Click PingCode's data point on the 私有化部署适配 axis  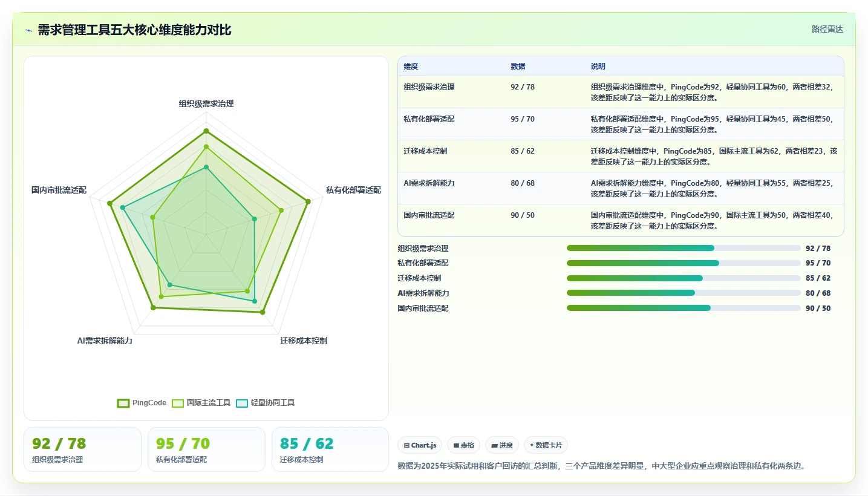click(308, 201)
